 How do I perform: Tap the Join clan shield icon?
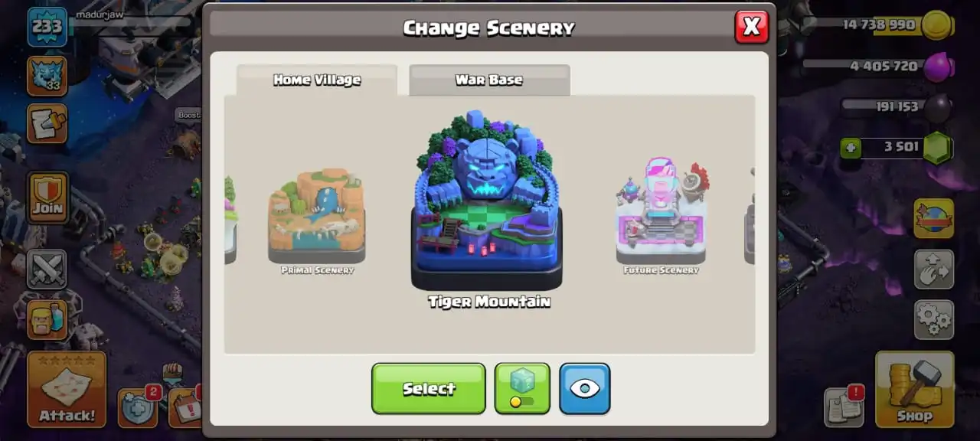tap(47, 198)
